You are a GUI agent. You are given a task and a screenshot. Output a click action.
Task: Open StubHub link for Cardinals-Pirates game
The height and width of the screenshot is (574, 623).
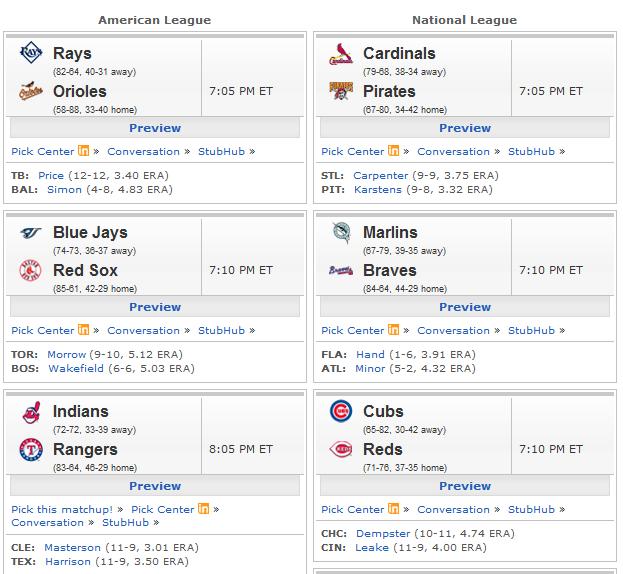531,152
